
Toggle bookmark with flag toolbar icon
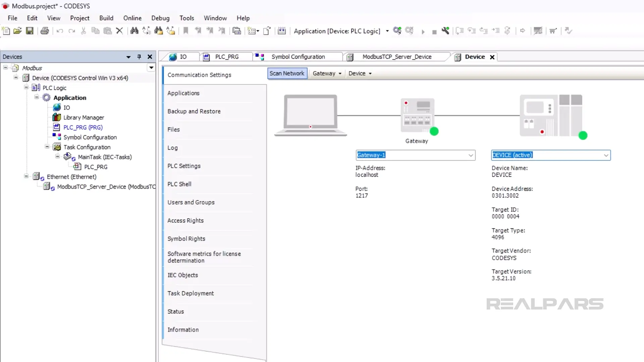tap(185, 31)
